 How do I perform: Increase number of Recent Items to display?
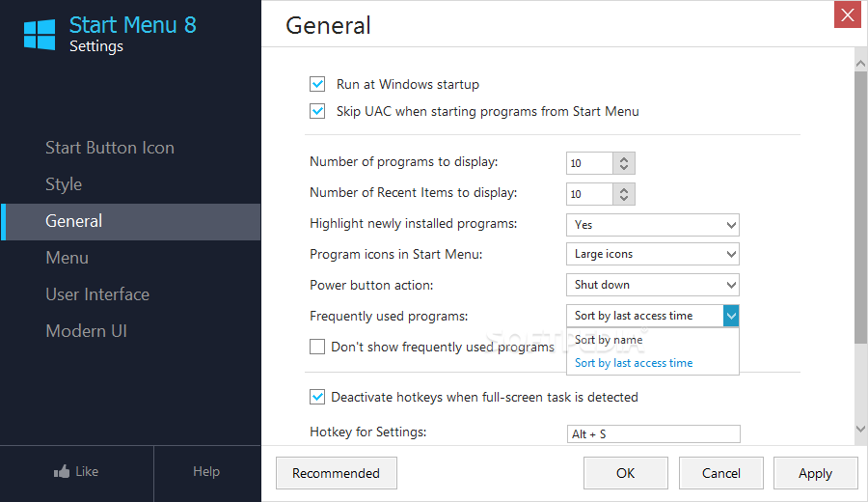(624, 190)
